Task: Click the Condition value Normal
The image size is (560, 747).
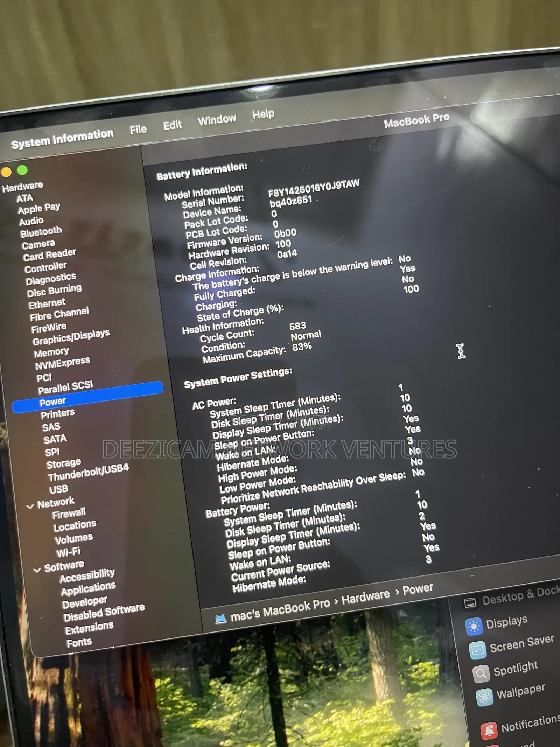Action: point(306,335)
